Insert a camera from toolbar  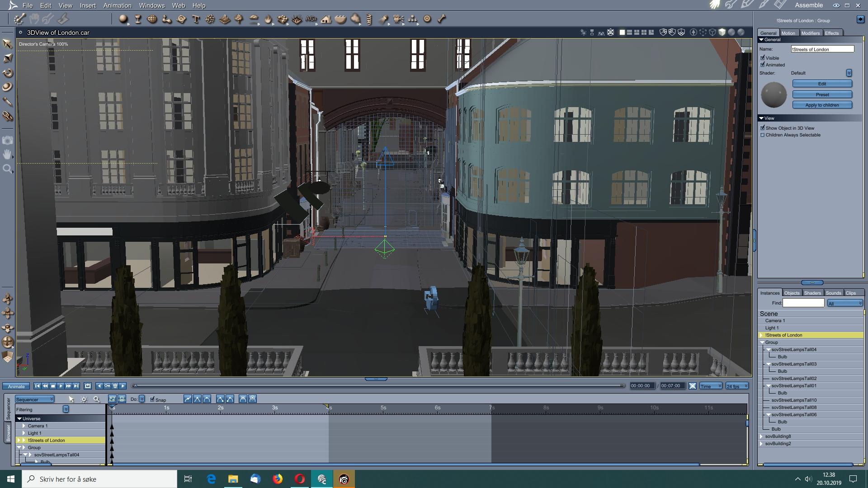coord(398,19)
